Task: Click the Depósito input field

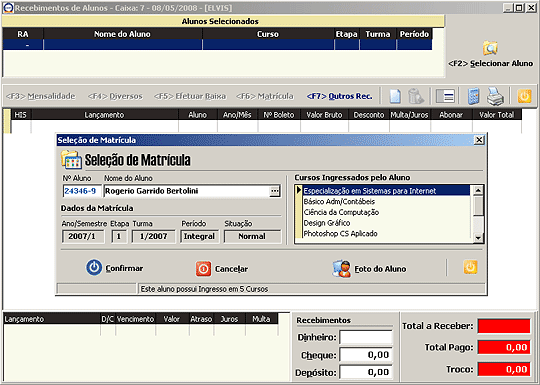Action: click(x=366, y=372)
